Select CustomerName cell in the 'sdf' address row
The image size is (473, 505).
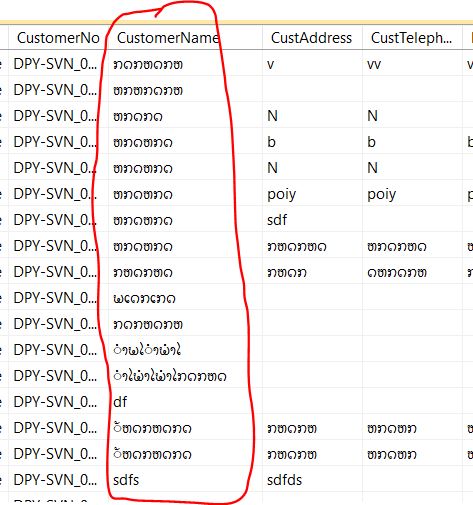tap(185, 220)
